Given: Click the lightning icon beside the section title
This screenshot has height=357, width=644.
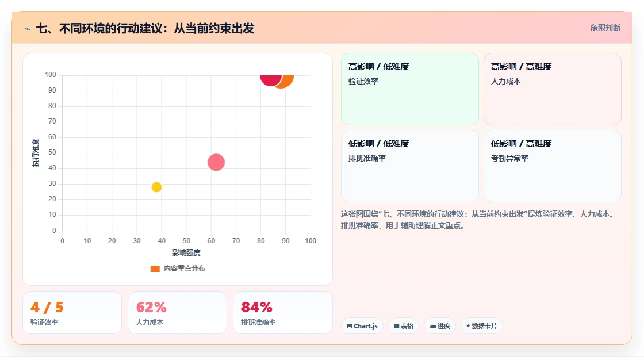Looking at the screenshot, I should click(28, 29).
